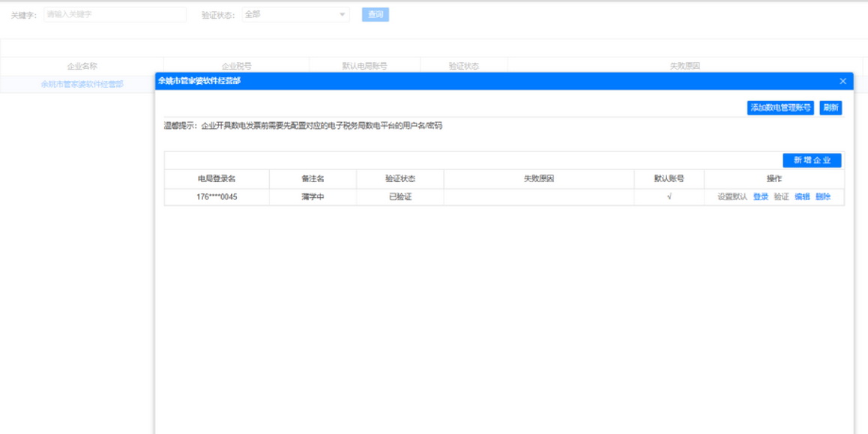868x434 pixels.
Task: Click the 电局登录名 column header
Action: point(217,179)
